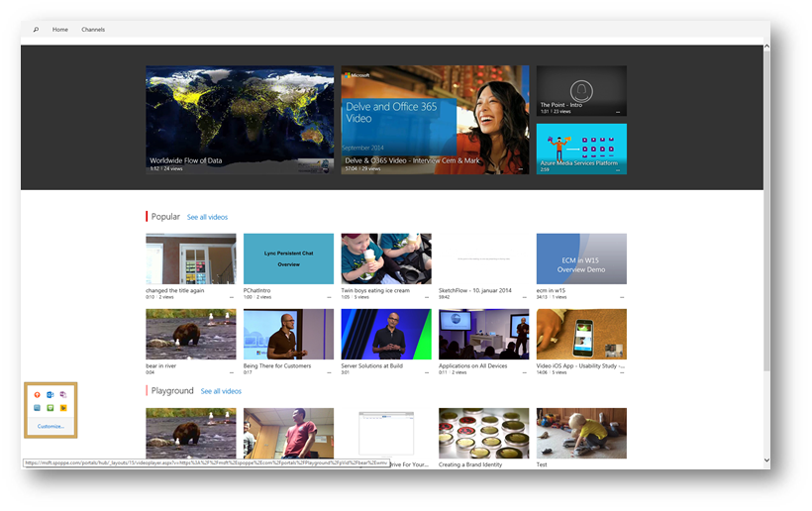Click the search magnifier icon
Screen dimensions: 812x511
click(36, 30)
